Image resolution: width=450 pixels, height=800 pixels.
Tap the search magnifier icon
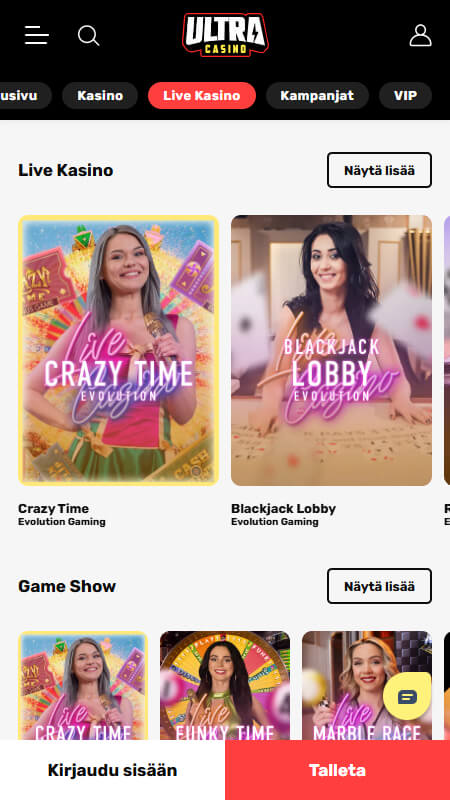88,36
